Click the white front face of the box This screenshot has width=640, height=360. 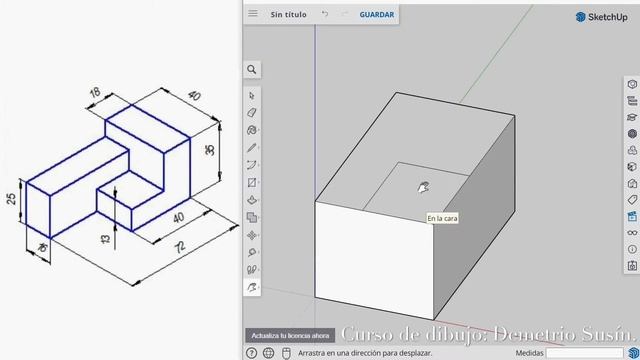(x=373, y=261)
